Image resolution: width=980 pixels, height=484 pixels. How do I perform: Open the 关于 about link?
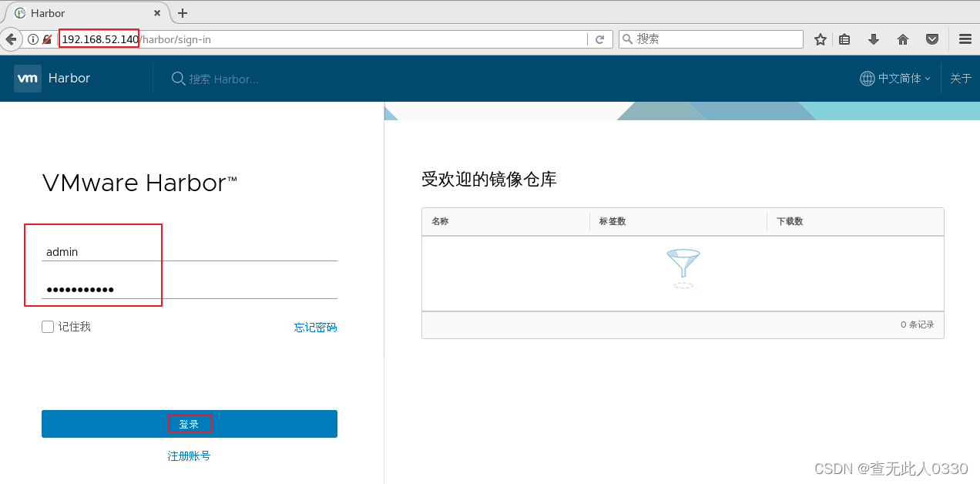tap(961, 79)
